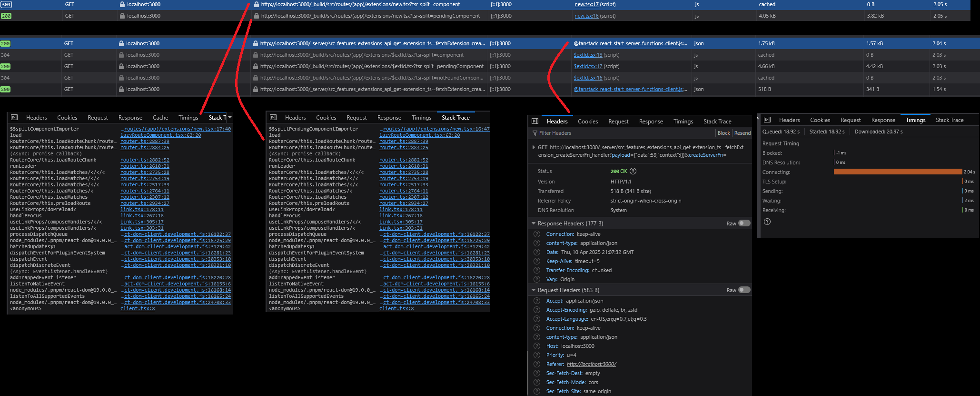
Task: Open $extId.tsx:16 initiator link
Action: [x=588, y=78]
